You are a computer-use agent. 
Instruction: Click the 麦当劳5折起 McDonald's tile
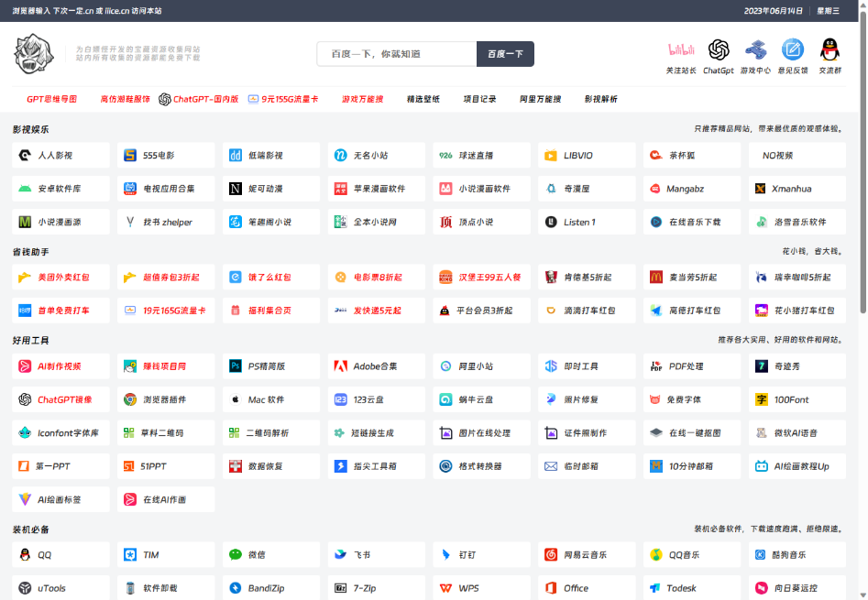point(692,277)
